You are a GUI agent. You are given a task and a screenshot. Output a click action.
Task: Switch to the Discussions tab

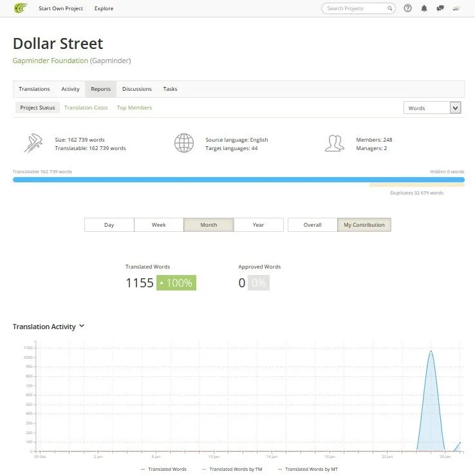pos(137,89)
